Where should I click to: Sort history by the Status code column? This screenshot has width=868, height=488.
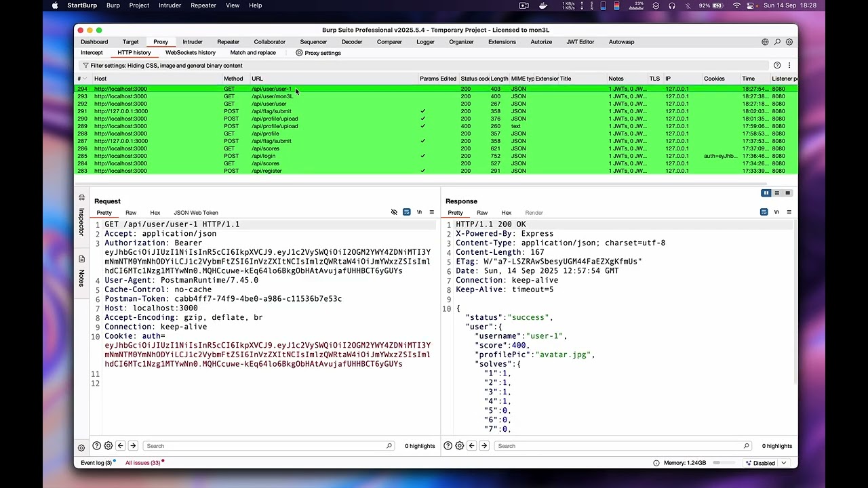475,79
